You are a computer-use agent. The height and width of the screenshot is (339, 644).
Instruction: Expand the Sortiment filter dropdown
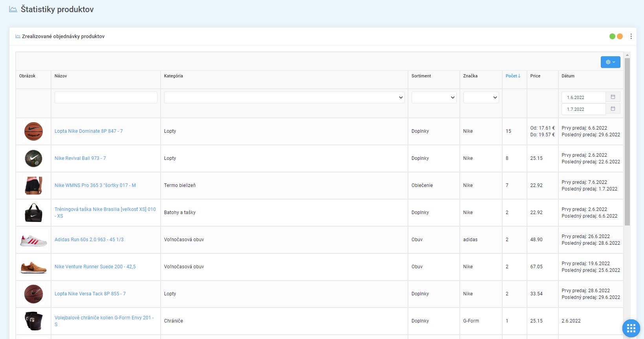[434, 97]
